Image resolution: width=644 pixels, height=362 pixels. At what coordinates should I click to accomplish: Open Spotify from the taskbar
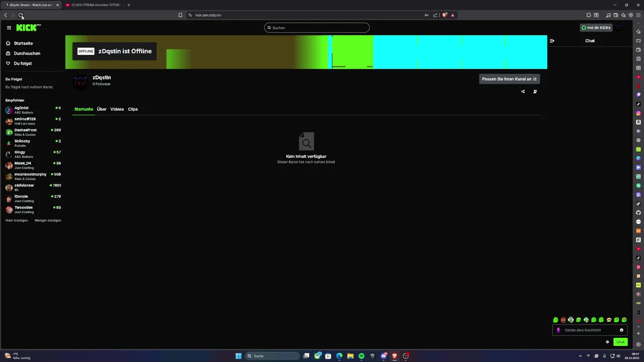(x=361, y=356)
